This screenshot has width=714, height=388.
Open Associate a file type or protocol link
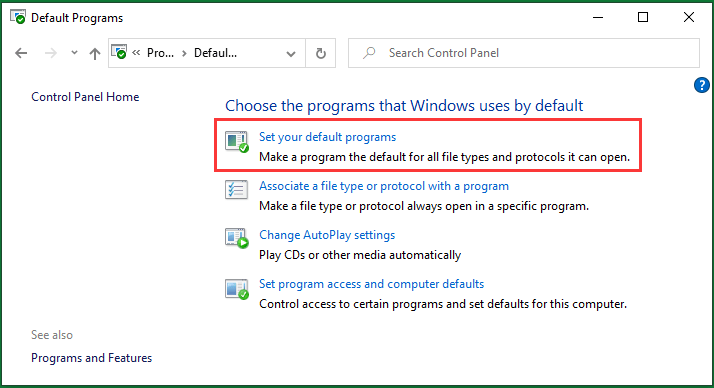[x=384, y=186]
